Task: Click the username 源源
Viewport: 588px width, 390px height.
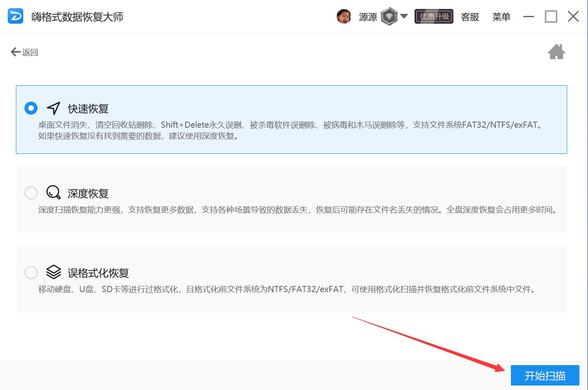Action: [x=368, y=17]
